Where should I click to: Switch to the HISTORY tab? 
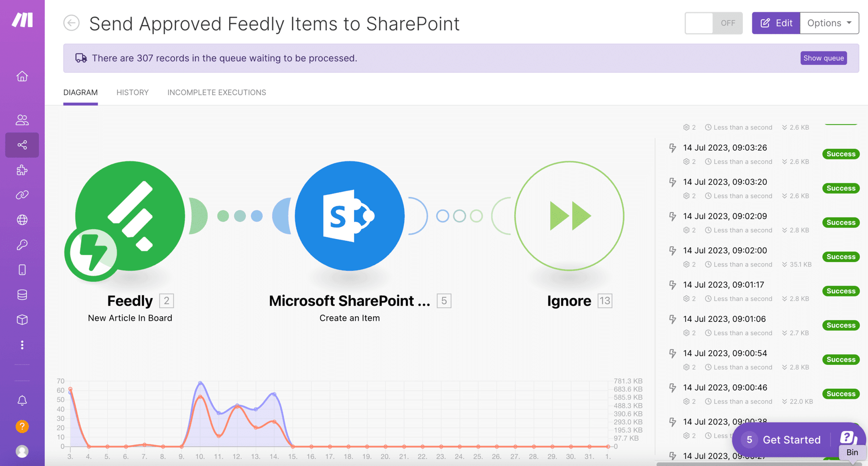coord(132,92)
